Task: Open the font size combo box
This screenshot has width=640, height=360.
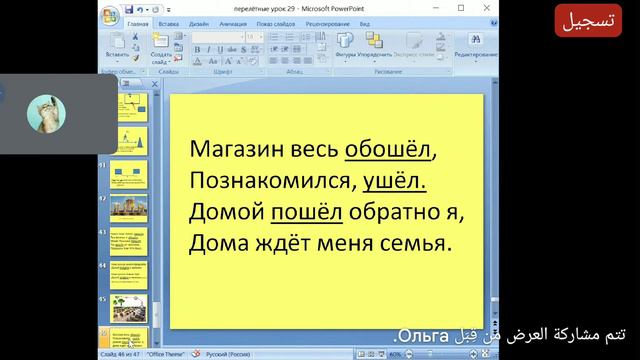Action: tap(254, 37)
